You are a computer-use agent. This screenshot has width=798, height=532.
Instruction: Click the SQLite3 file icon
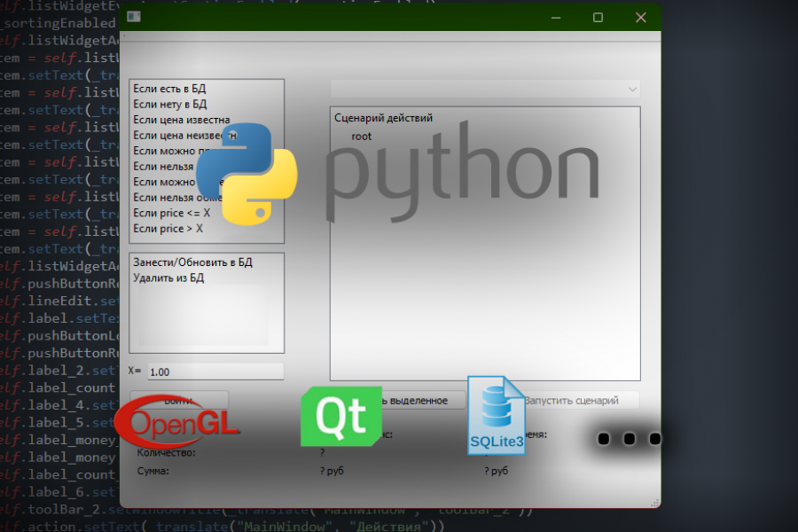point(496,417)
